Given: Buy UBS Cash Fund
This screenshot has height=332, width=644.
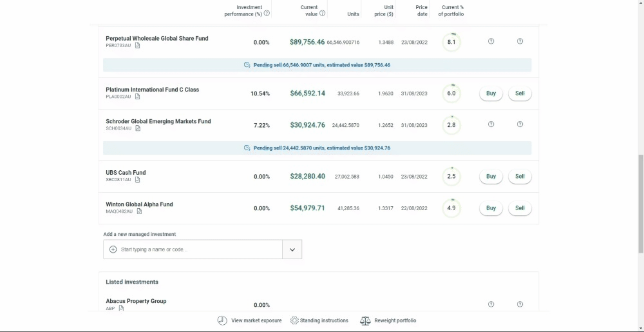Looking at the screenshot, I should (491, 176).
